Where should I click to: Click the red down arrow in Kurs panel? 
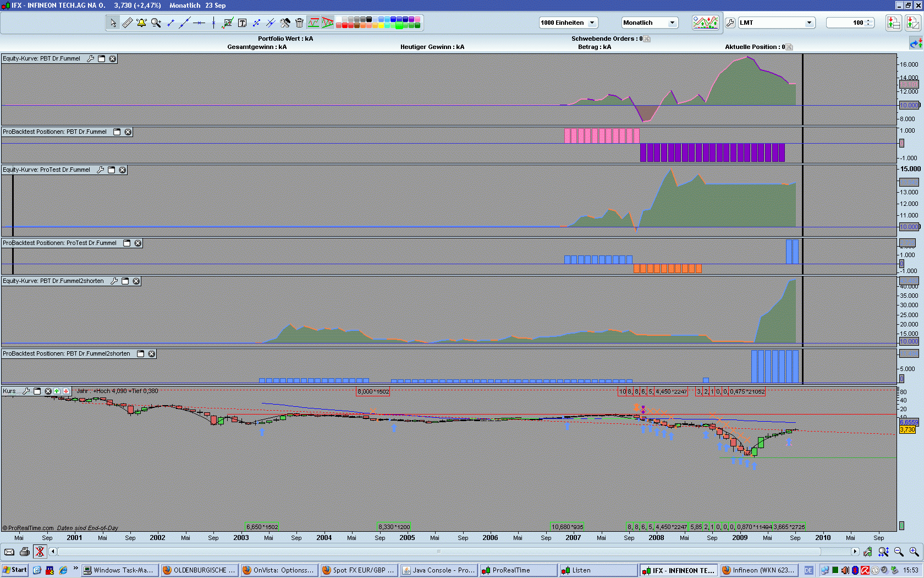66,391
